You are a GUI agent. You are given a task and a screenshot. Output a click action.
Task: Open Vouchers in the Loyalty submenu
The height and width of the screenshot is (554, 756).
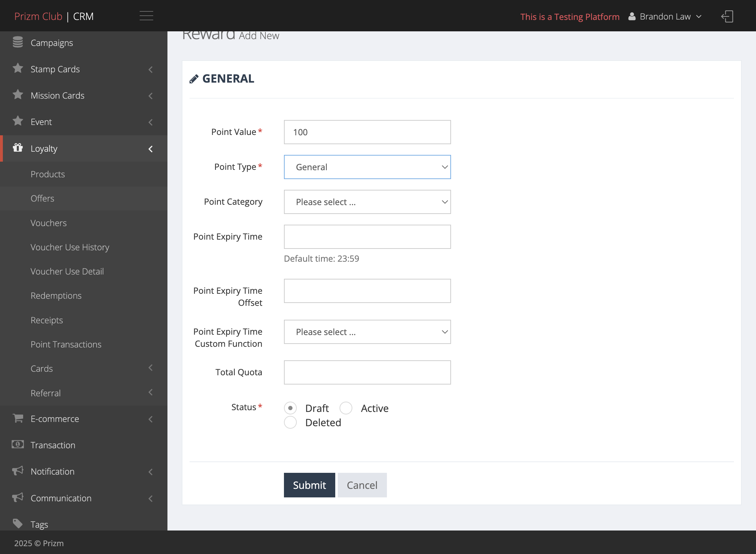[48, 223]
